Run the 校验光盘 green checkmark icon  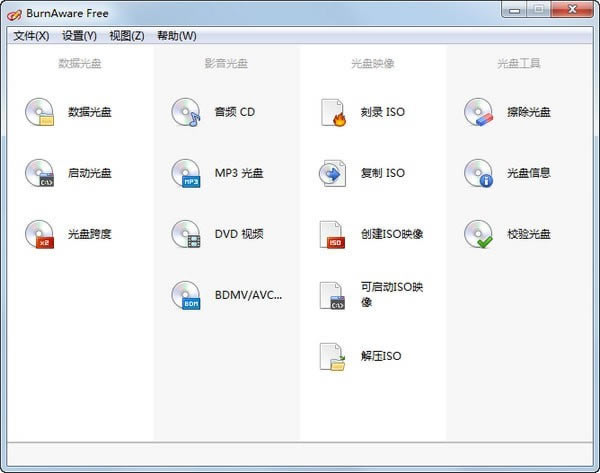479,234
